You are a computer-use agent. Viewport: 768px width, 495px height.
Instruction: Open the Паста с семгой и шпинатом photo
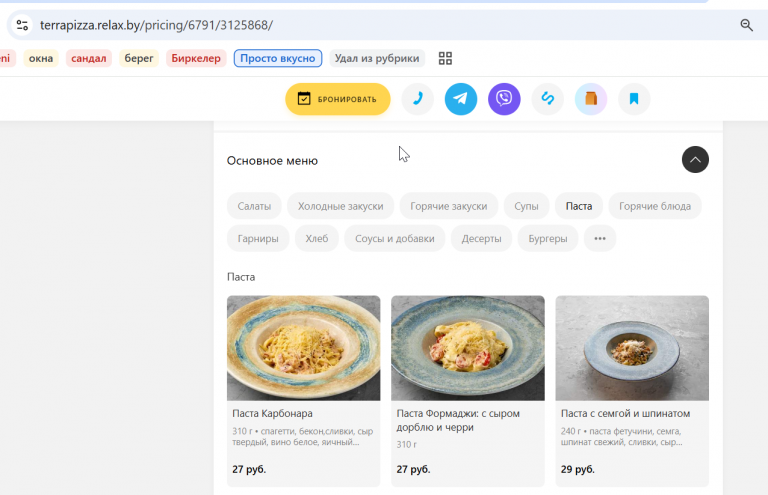click(632, 348)
